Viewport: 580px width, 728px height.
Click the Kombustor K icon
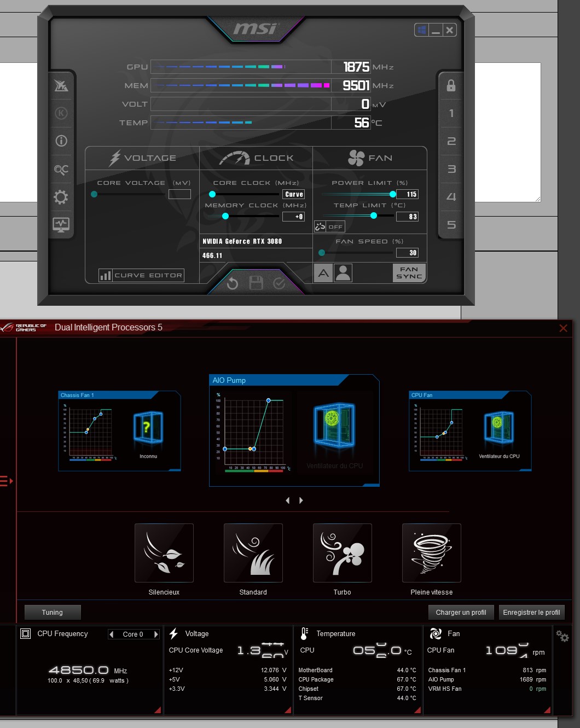point(61,113)
